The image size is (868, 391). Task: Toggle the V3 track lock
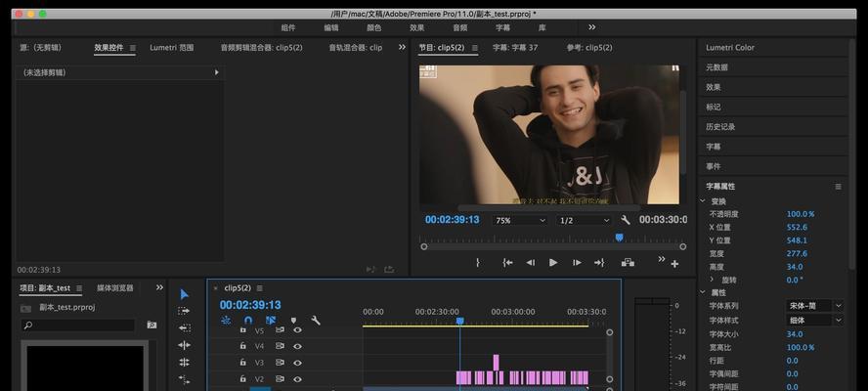(x=243, y=362)
